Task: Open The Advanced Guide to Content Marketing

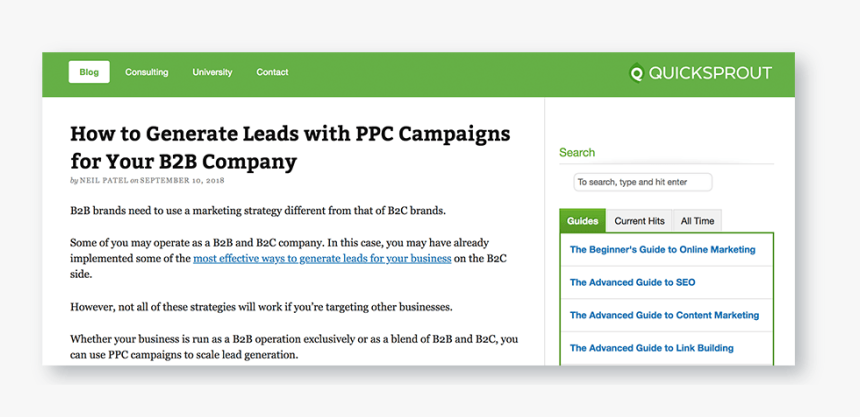Action: coord(664,315)
